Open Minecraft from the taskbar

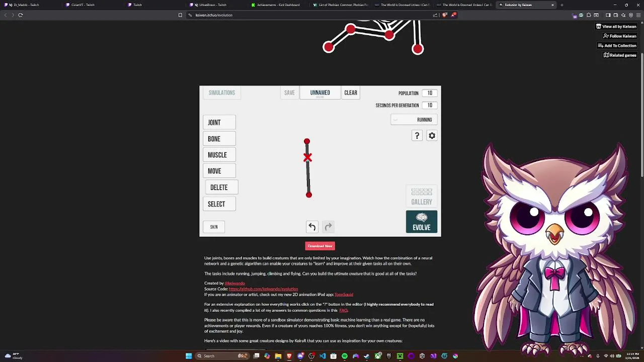[400, 356]
